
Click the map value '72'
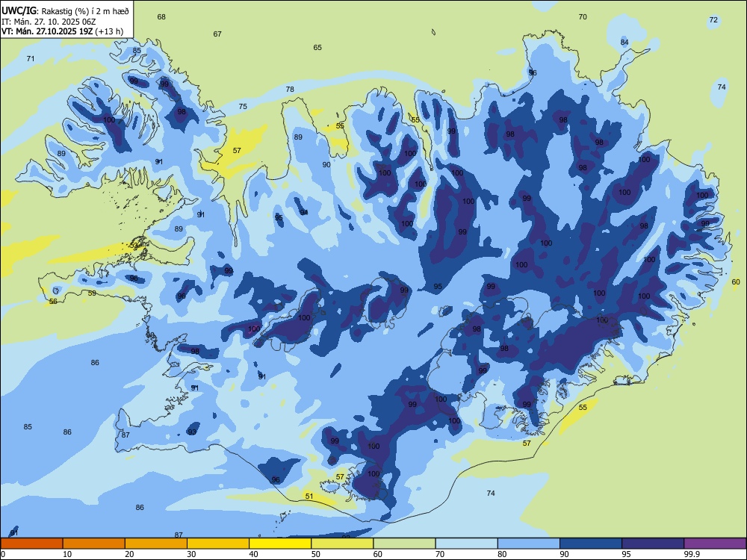click(713, 19)
